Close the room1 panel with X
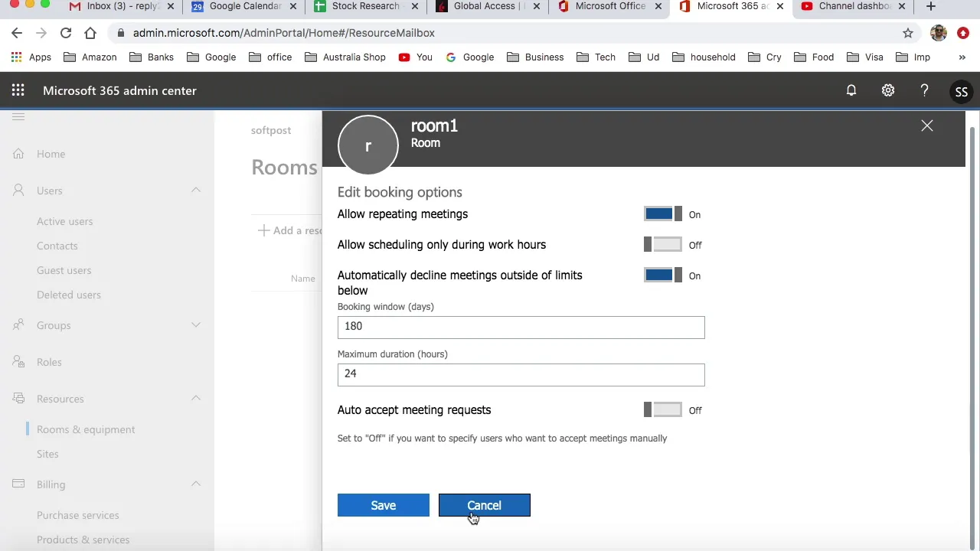The image size is (980, 551). coord(927,126)
